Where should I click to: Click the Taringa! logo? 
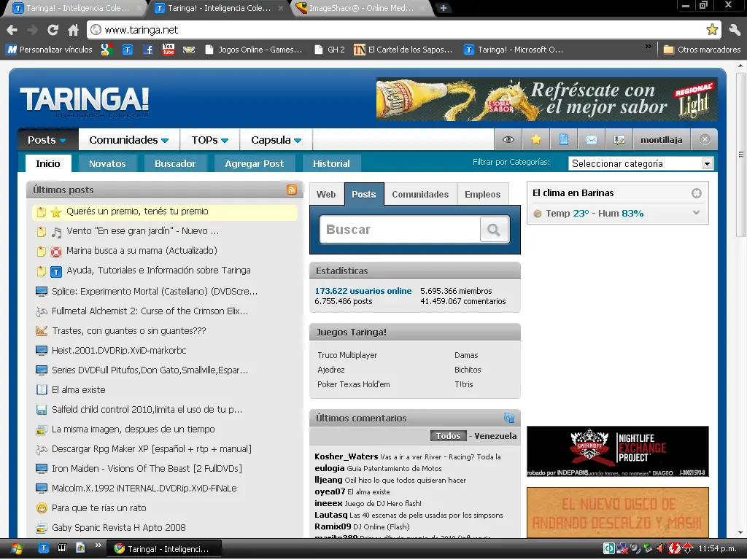pyautogui.click(x=85, y=102)
